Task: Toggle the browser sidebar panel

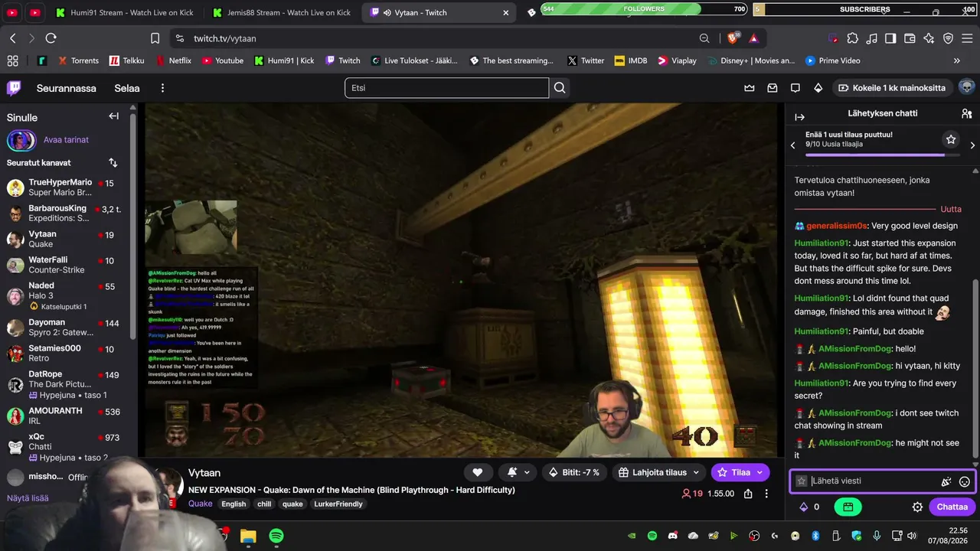Action: point(890,38)
